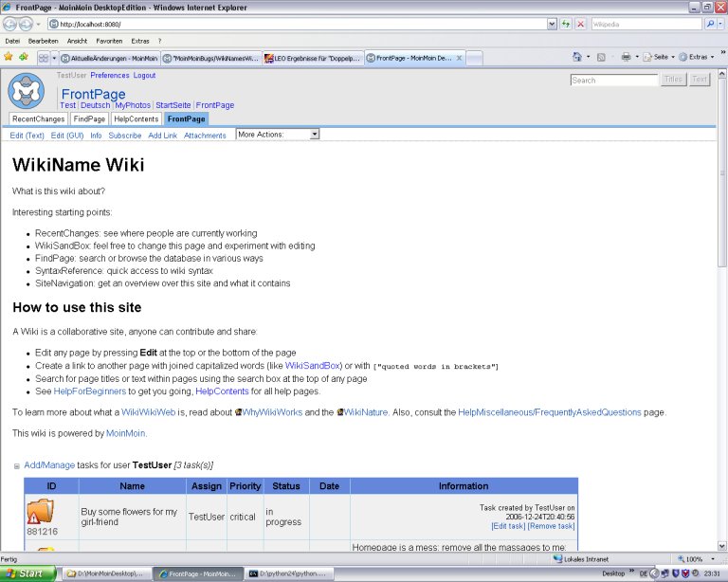Image resolution: width=728 pixels, height=582 pixels.
Task: Open the Favorites star icon
Action: click(x=9, y=57)
